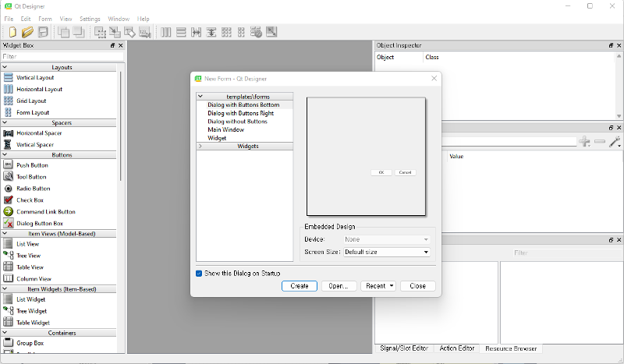Screen dimensions: 624x364
Task: Collapse the Buttons category in Widget Box
Action: coord(5,155)
